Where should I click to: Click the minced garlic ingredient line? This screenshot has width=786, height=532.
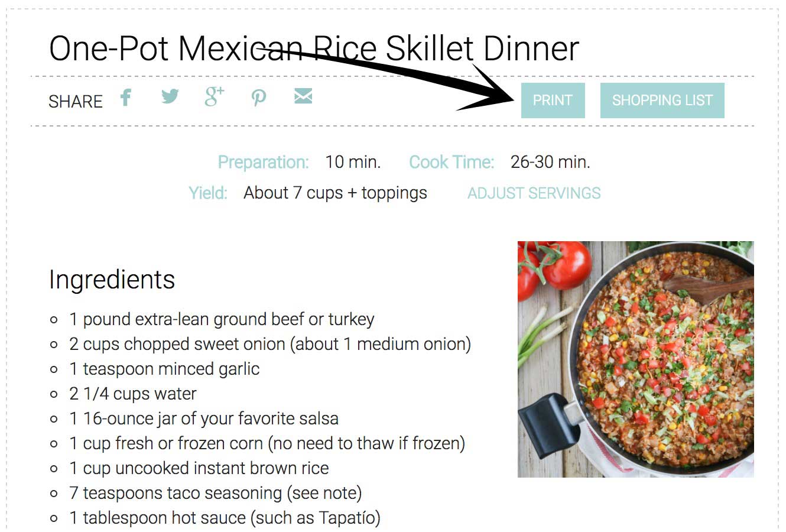164,369
